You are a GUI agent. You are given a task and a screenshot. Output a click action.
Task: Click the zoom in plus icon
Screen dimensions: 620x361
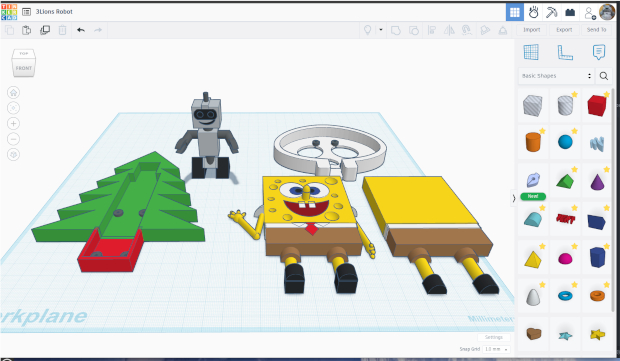(13, 123)
